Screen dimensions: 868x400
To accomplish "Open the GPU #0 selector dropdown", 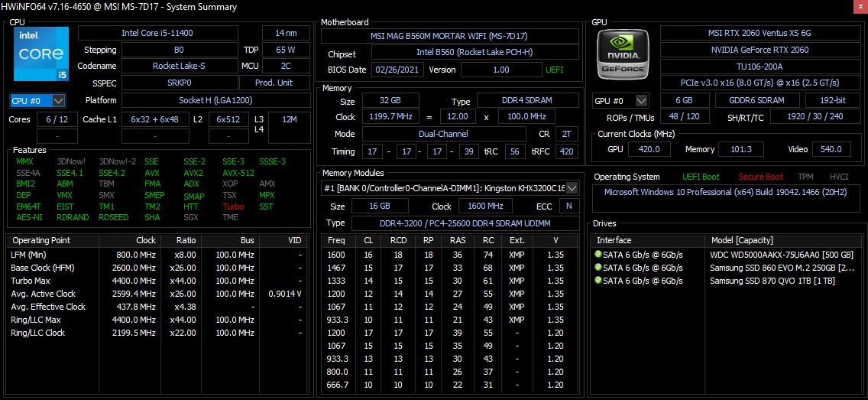I will pyautogui.click(x=620, y=100).
